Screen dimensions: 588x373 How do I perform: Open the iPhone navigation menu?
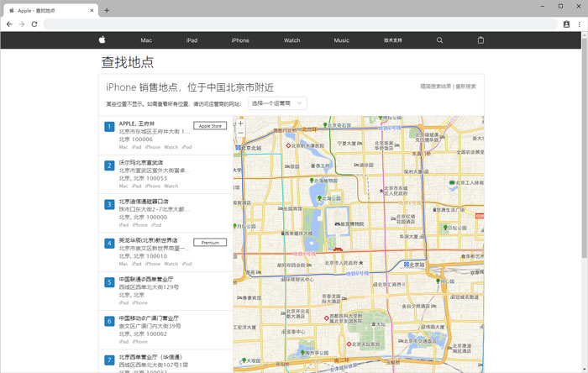240,40
